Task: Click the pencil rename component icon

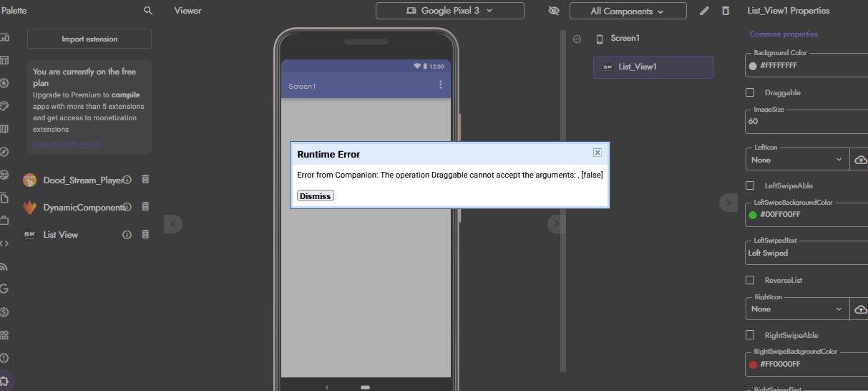Action: [704, 11]
